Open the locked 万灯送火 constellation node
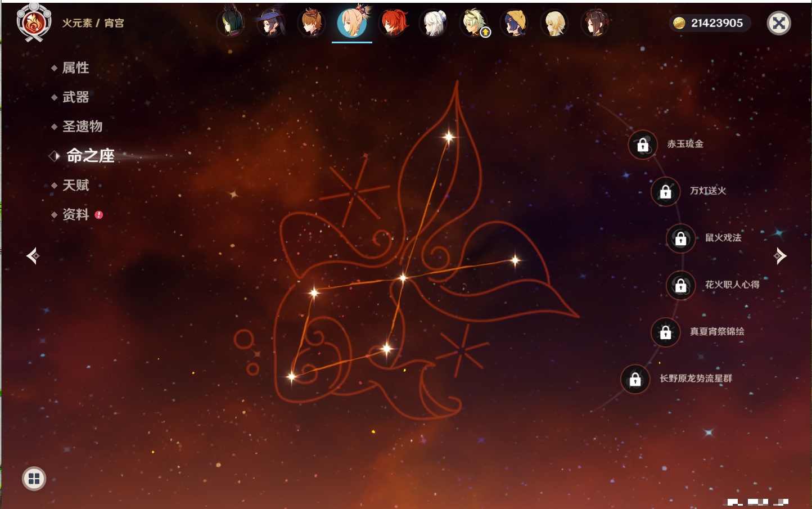Viewport: 812px width, 509px height. pos(666,191)
